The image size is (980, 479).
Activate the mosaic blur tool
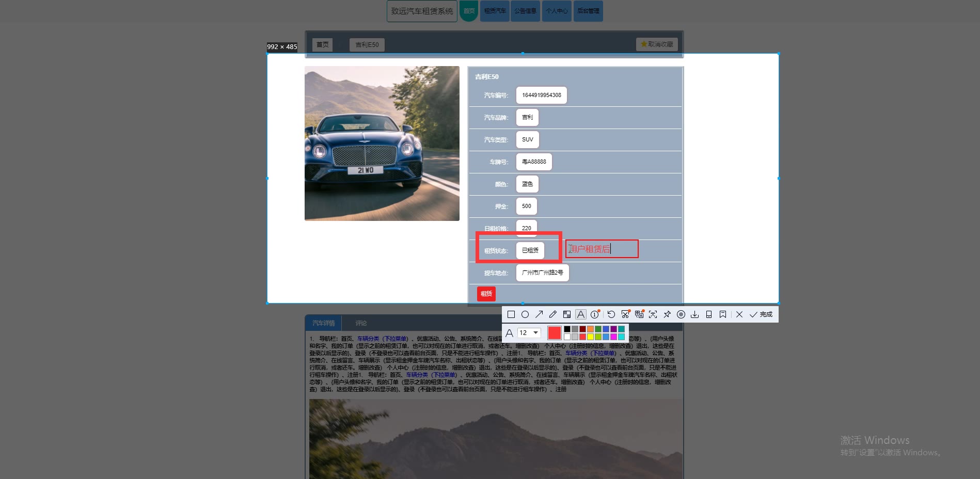coord(567,314)
